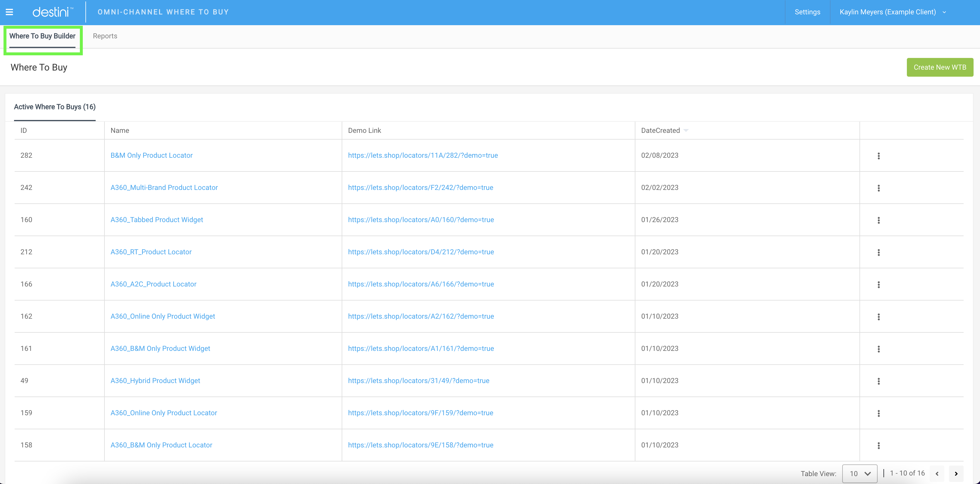Open demo link for locator A2/162
Image resolution: width=980 pixels, height=484 pixels.
coord(421,316)
